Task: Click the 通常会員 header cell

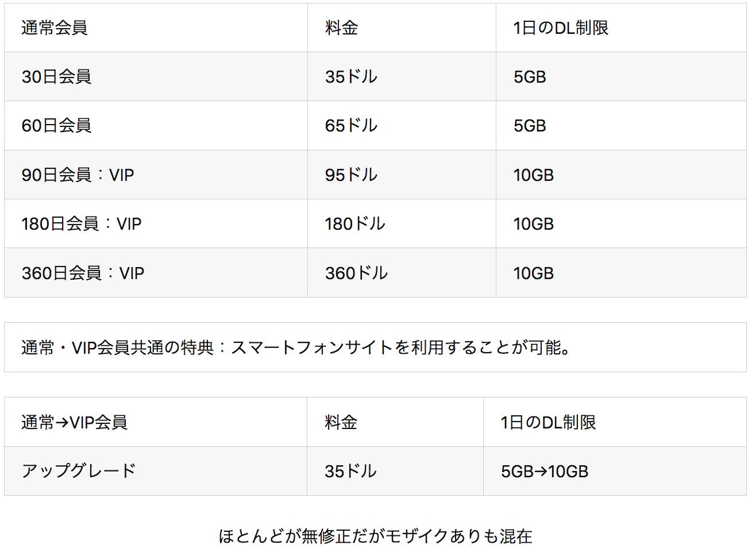Action: pos(156,28)
